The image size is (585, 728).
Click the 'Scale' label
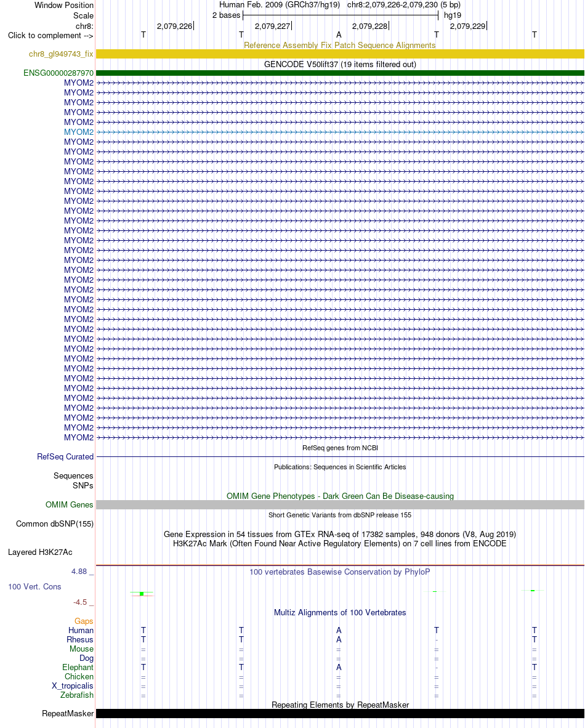[x=84, y=15]
